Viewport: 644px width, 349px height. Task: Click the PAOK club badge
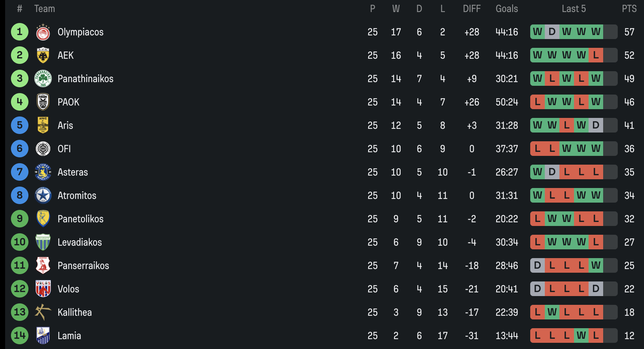coord(43,102)
